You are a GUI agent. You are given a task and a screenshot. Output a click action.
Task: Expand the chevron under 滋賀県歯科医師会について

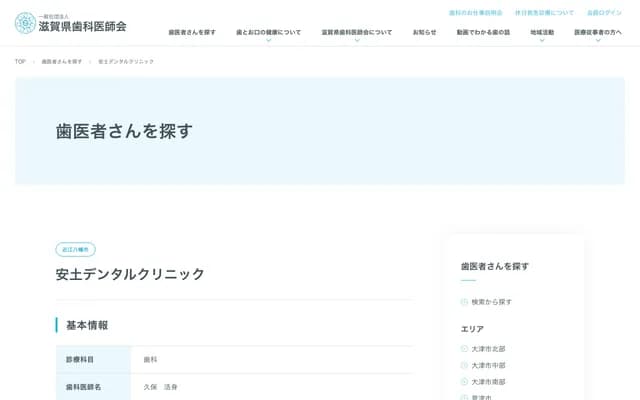click(x=357, y=40)
